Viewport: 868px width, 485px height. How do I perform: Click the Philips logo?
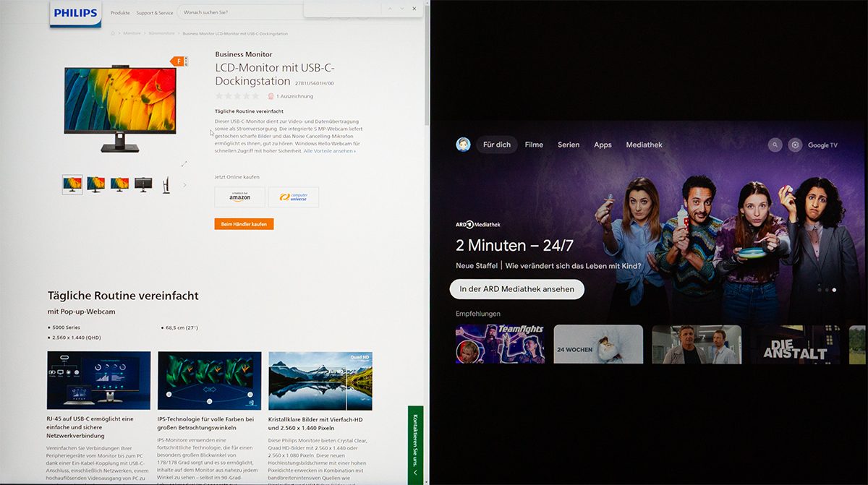[x=75, y=14]
